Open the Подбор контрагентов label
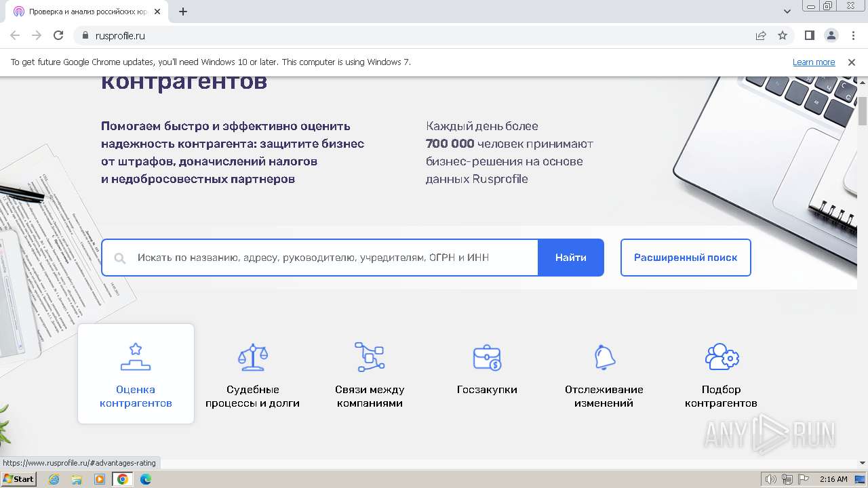868x488 pixels. pyautogui.click(x=722, y=396)
